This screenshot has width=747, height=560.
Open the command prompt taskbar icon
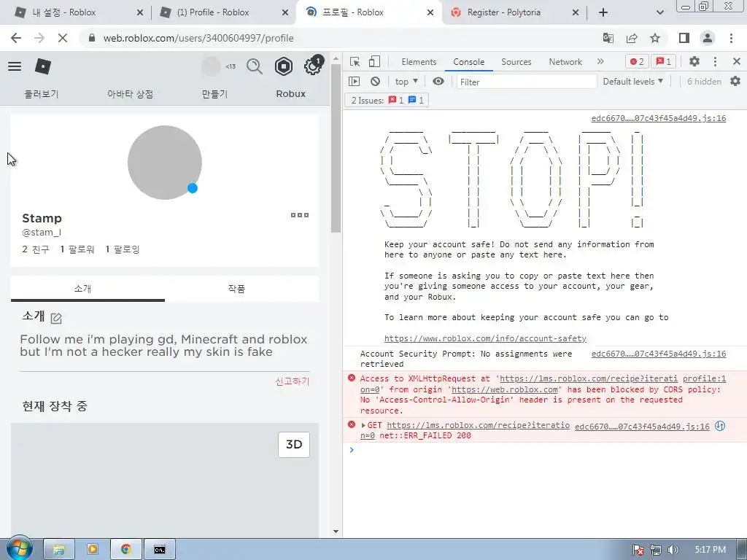point(160,550)
